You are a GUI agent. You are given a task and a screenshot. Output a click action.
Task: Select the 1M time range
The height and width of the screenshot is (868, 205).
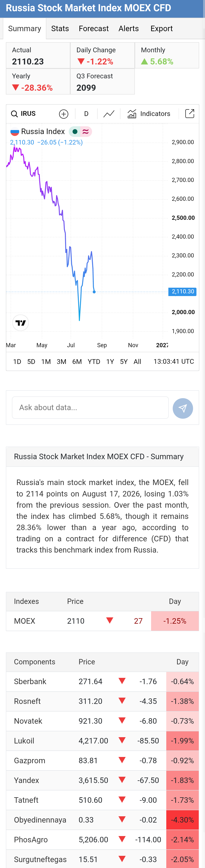point(46,361)
